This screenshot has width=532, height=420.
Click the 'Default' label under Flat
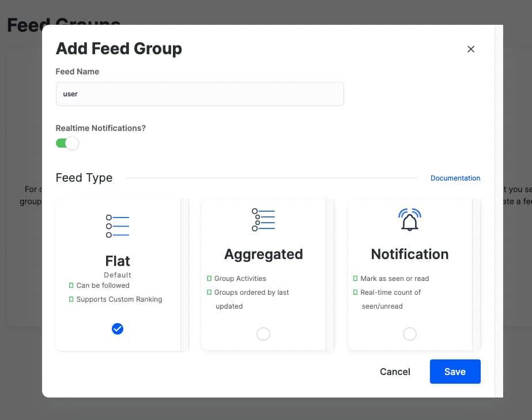[118, 275]
